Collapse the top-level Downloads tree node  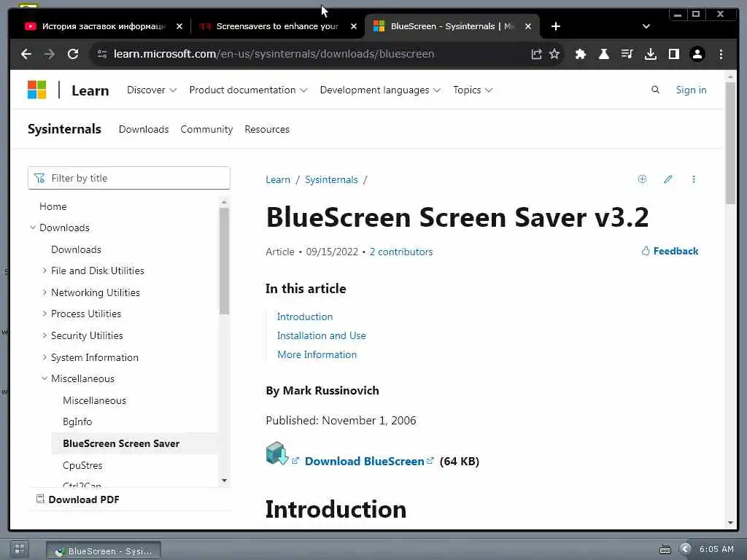pyautogui.click(x=33, y=227)
